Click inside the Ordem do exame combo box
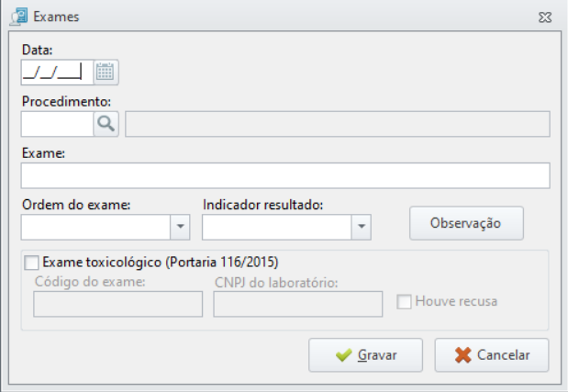This screenshot has width=568, height=392. tap(95, 227)
